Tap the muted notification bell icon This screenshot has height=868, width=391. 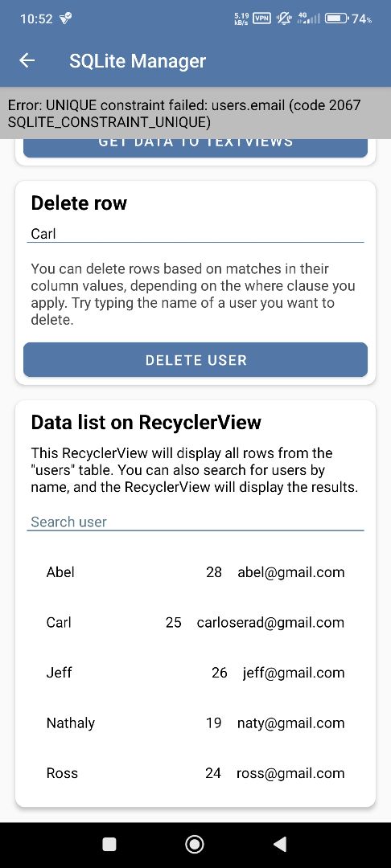click(285, 18)
